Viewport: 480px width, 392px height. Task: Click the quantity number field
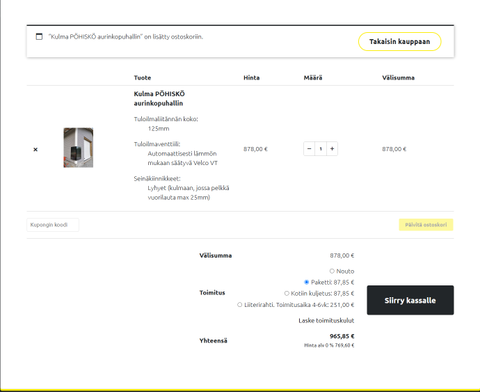pyautogui.click(x=321, y=149)
